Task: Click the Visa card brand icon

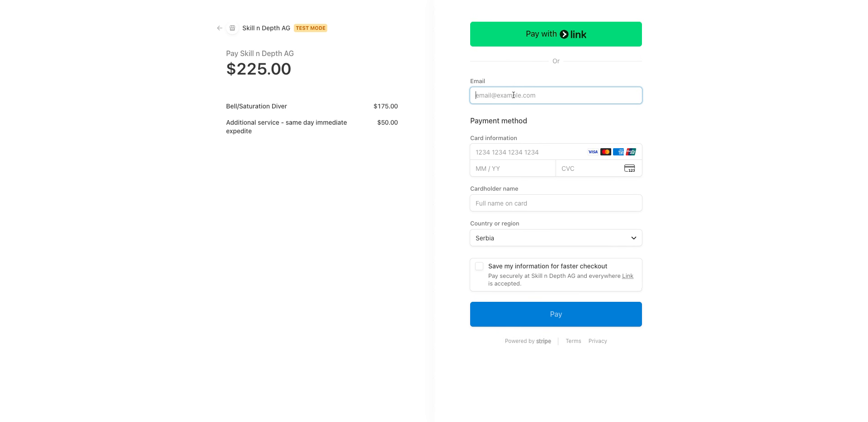Action: click(593, 152)
